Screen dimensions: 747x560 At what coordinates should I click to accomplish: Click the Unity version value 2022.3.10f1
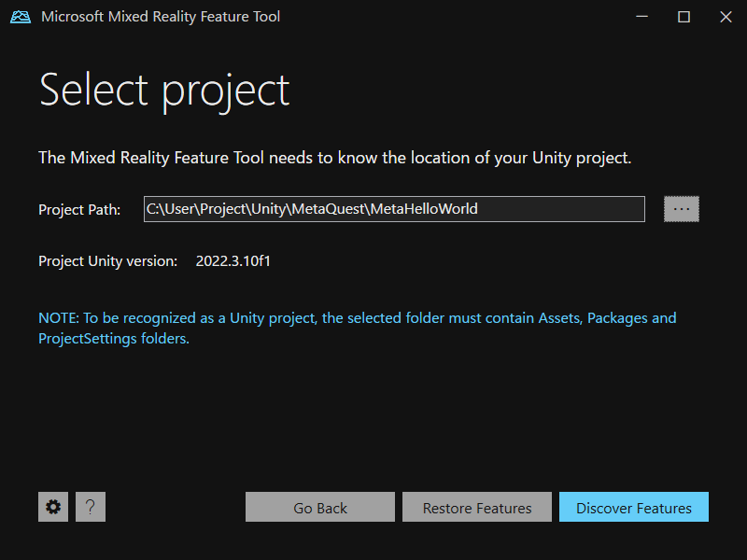point(233,261)
